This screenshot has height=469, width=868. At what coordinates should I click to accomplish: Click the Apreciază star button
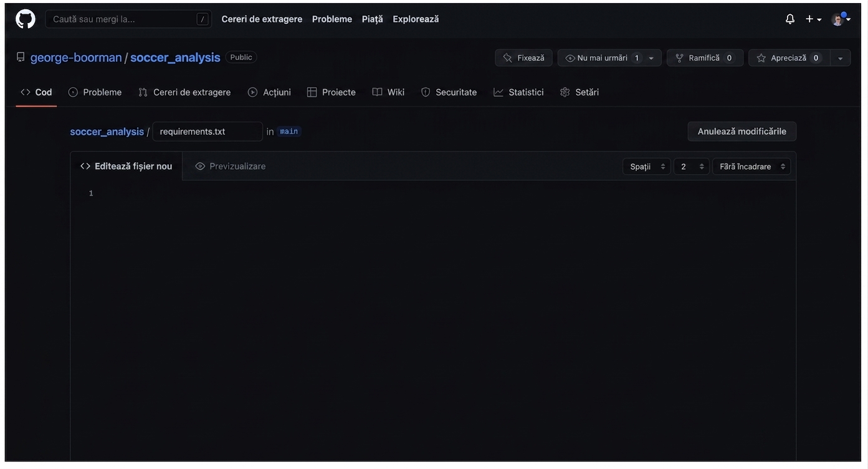click(x=789, y=58)
